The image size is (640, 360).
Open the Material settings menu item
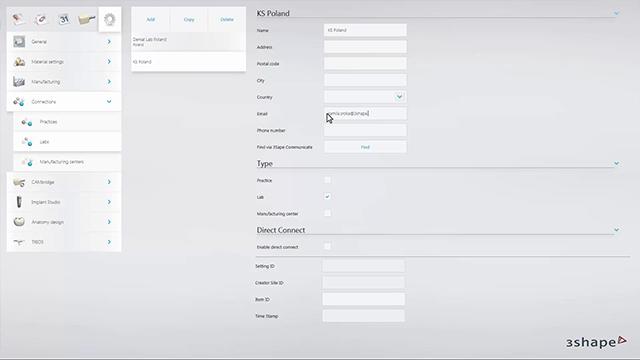pos(64,62)
